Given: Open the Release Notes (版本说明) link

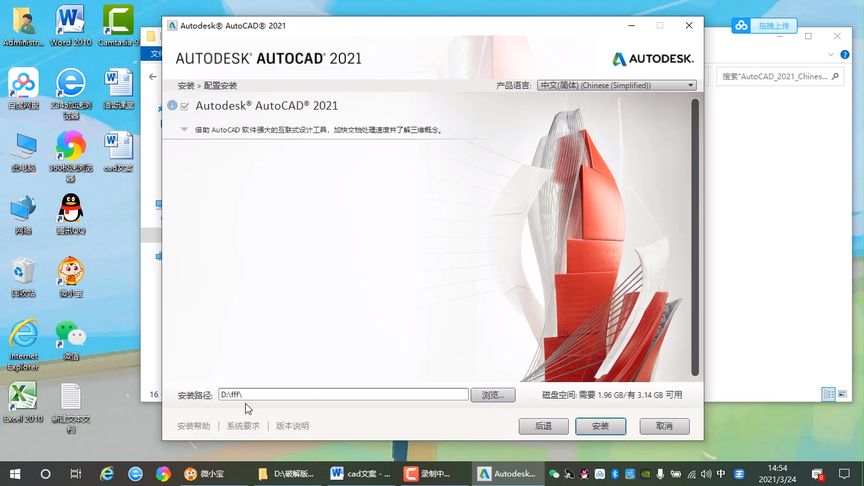Looking at the screenshot, I should (293, 426).
